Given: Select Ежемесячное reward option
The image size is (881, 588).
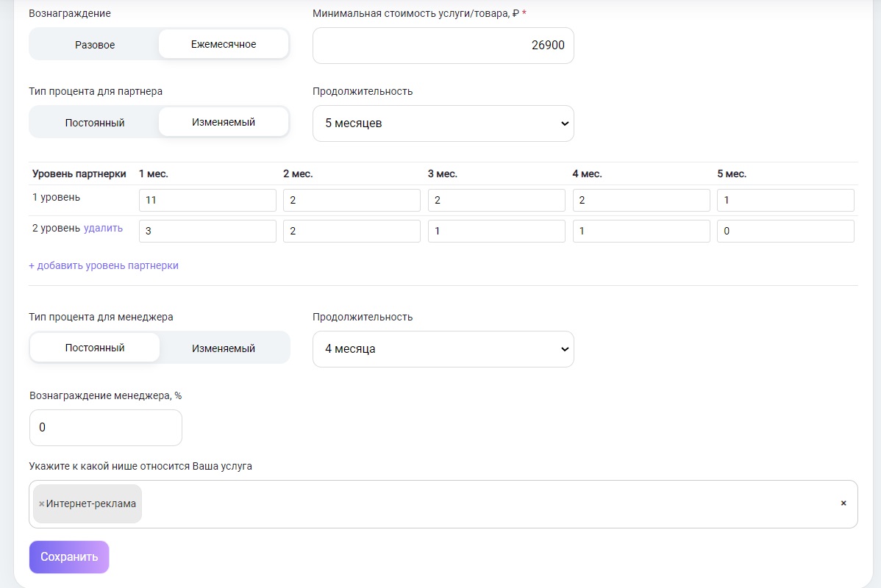Looking at the screenshot, I should 224,45.
